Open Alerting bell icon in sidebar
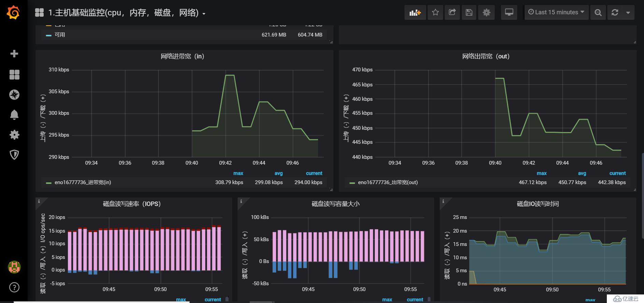644x303 pixels. click(x=14, y=114)
